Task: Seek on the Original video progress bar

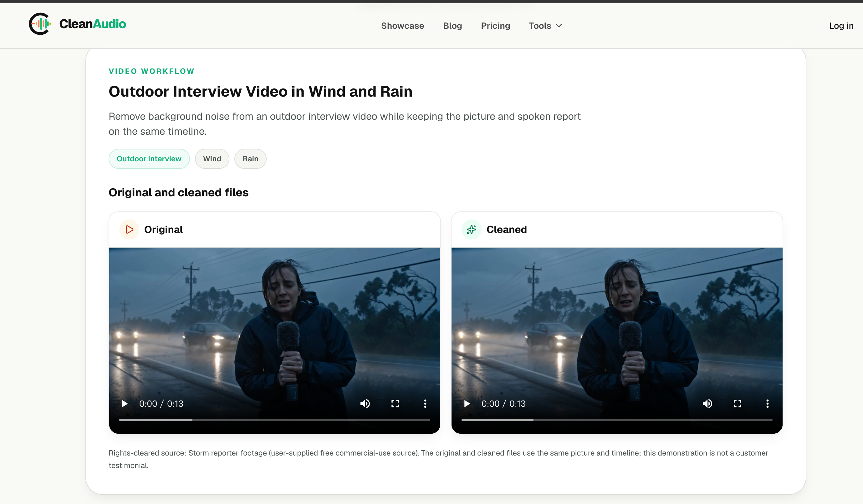Action: [274, 420]
